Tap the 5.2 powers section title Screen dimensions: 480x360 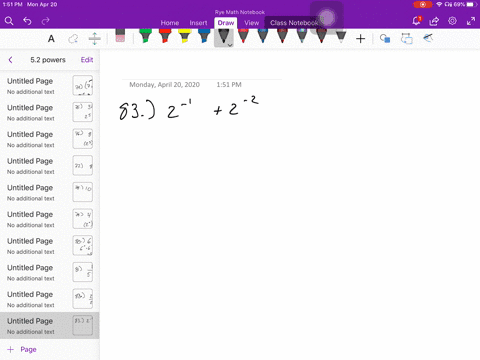(x=48, y=60)
